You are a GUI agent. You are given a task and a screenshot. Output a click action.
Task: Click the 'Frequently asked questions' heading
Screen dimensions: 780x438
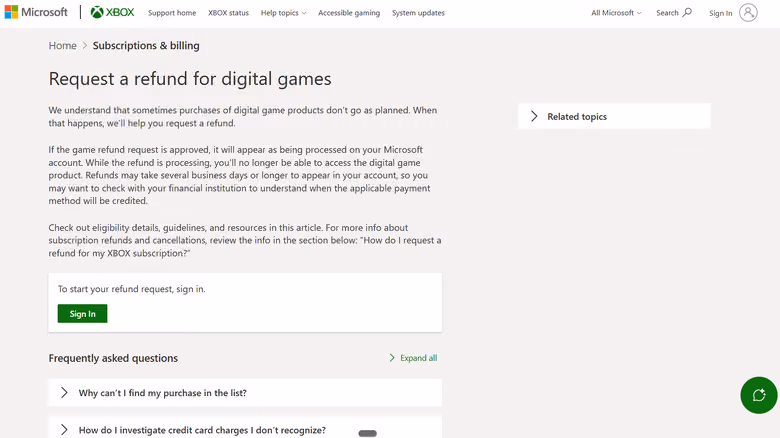click(x=113, y=358)
